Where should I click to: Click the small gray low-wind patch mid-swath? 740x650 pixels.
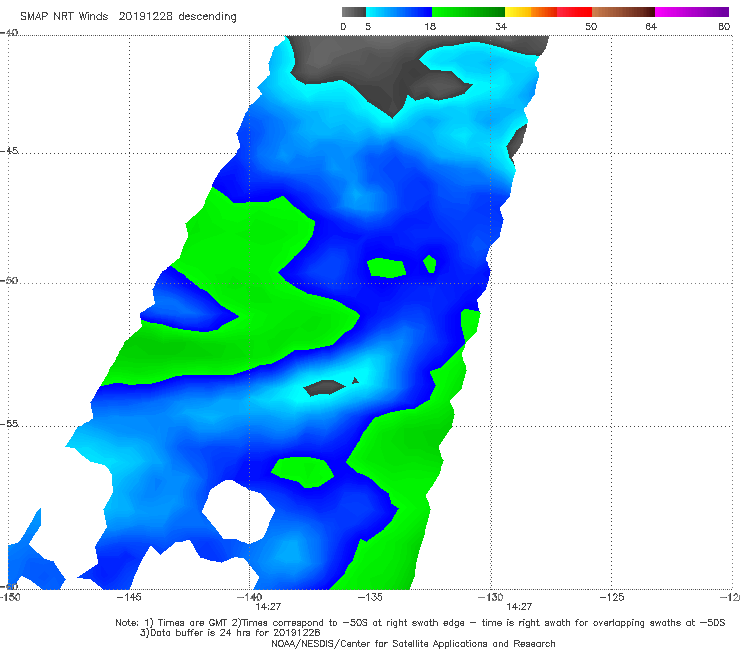(324, 388)
